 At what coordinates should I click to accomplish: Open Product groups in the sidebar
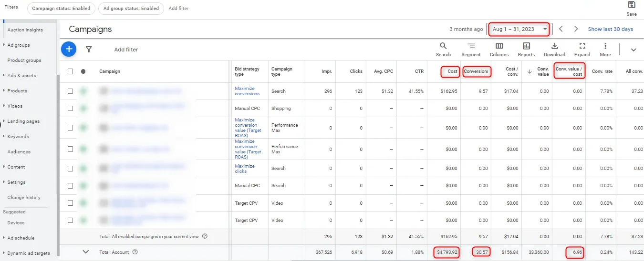click(x=24, y=60)
